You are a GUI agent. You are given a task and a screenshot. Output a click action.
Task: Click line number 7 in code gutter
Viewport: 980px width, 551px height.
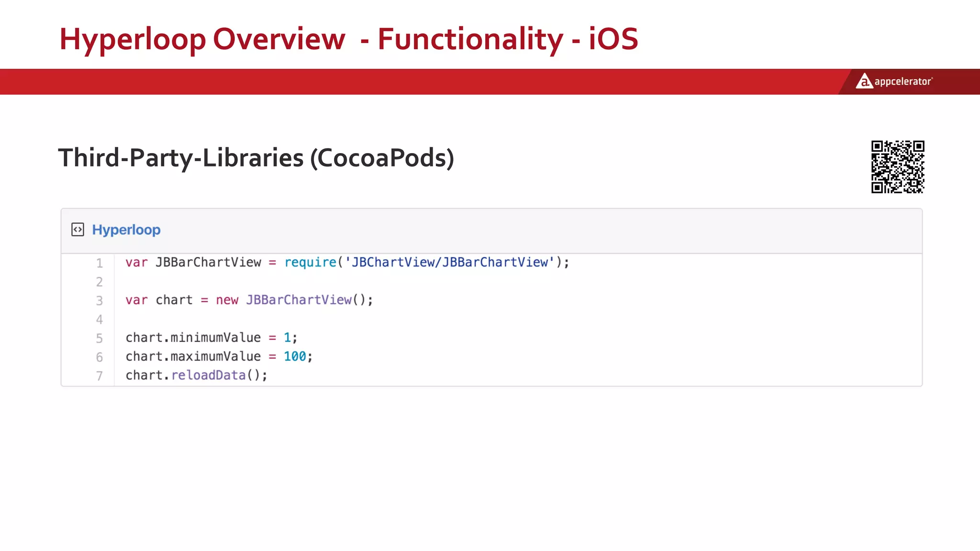click(99, 376)
